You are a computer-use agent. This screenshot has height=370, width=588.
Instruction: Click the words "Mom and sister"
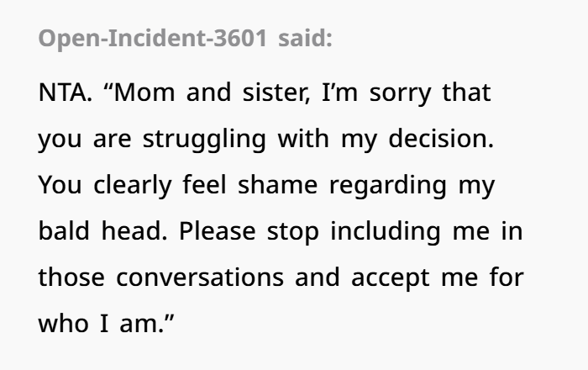tap(212, 92)
